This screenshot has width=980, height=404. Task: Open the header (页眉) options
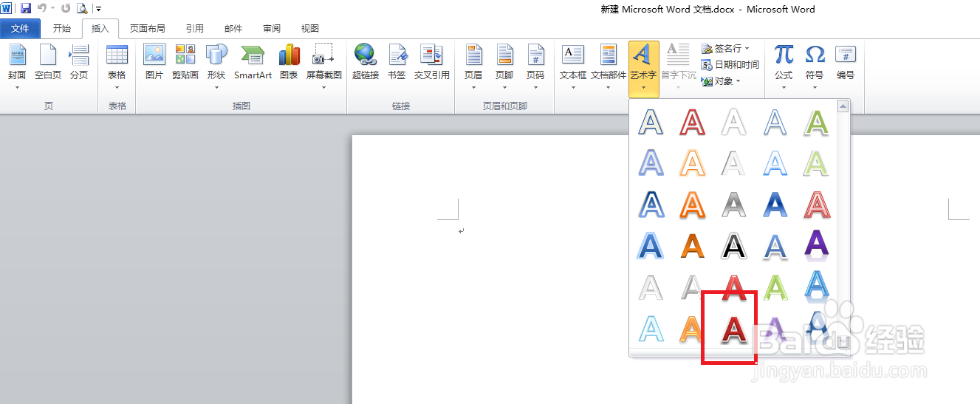[x=473, y=66]
